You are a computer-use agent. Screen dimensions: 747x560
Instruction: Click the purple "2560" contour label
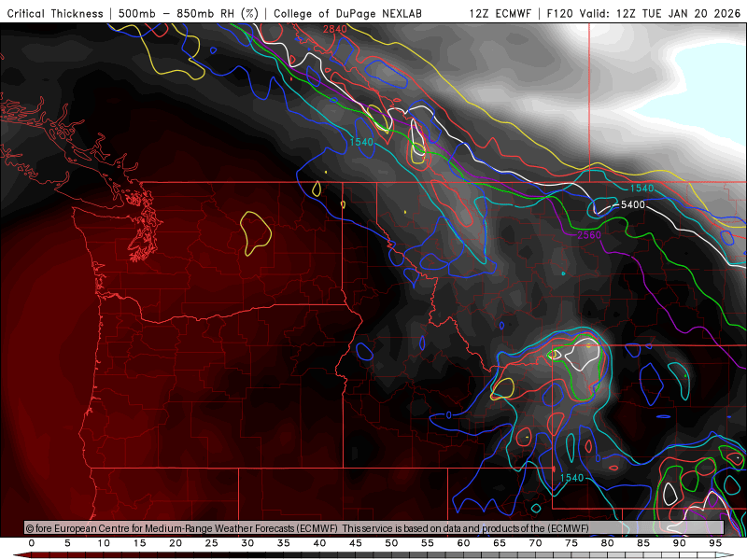point(589,235)
